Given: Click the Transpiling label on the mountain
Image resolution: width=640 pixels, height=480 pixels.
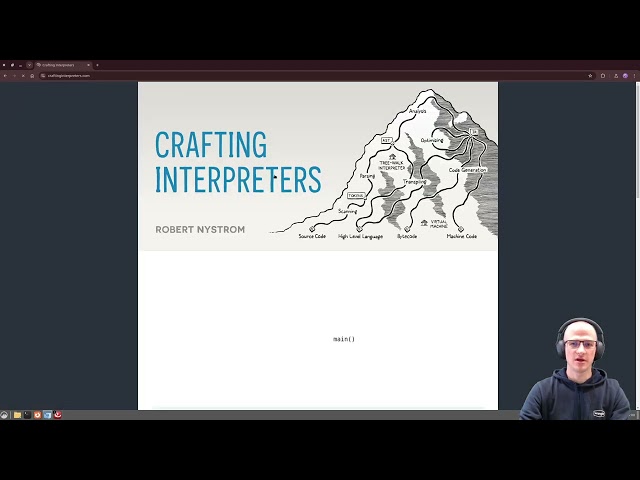Looking at the screenshot, I should tap(415, 182).
